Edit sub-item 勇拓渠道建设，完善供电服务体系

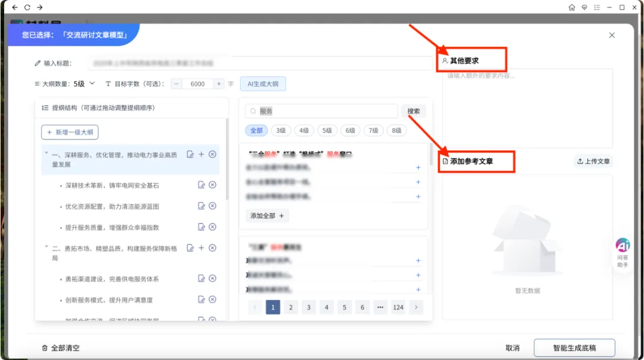[x=202, y=278]
